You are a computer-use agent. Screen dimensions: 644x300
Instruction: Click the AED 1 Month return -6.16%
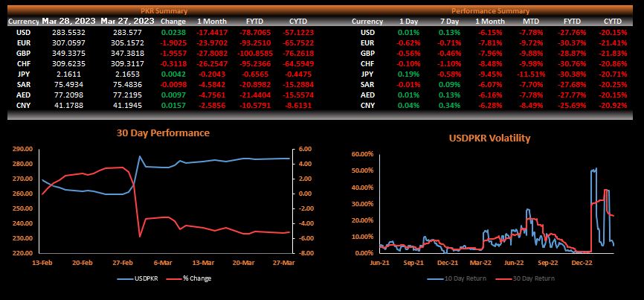click(490, 95)
